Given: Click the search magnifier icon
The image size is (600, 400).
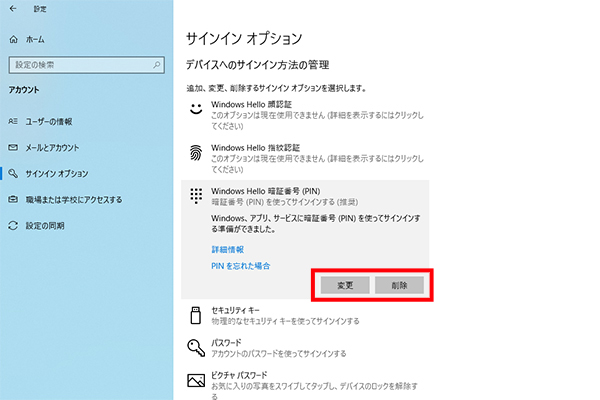Looking at the screenshot, I should point(157,65).
